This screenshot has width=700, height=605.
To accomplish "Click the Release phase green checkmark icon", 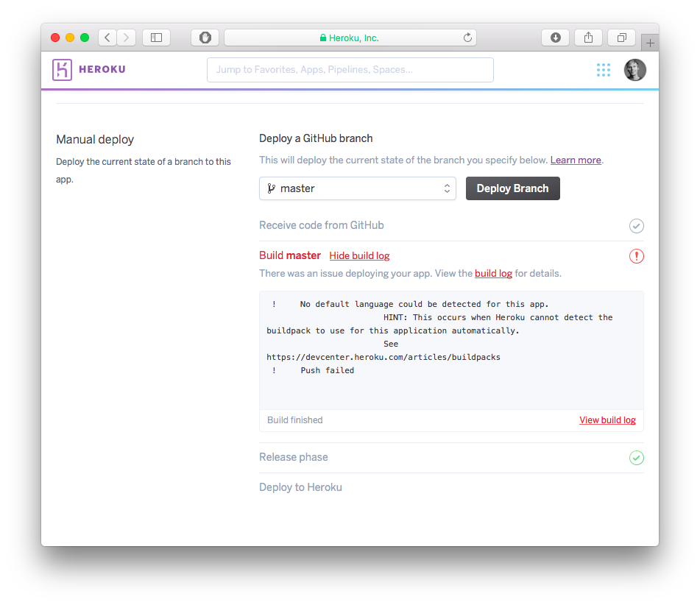I will tap(636, 458).
